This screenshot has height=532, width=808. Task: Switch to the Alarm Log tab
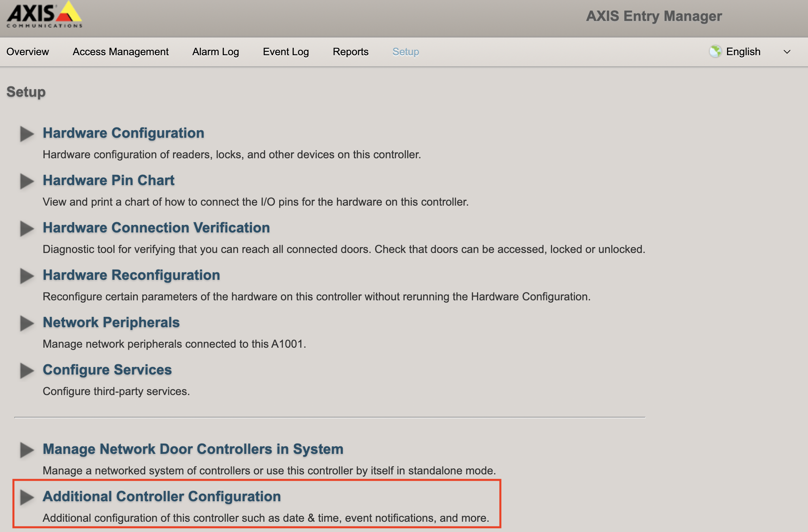216,52
